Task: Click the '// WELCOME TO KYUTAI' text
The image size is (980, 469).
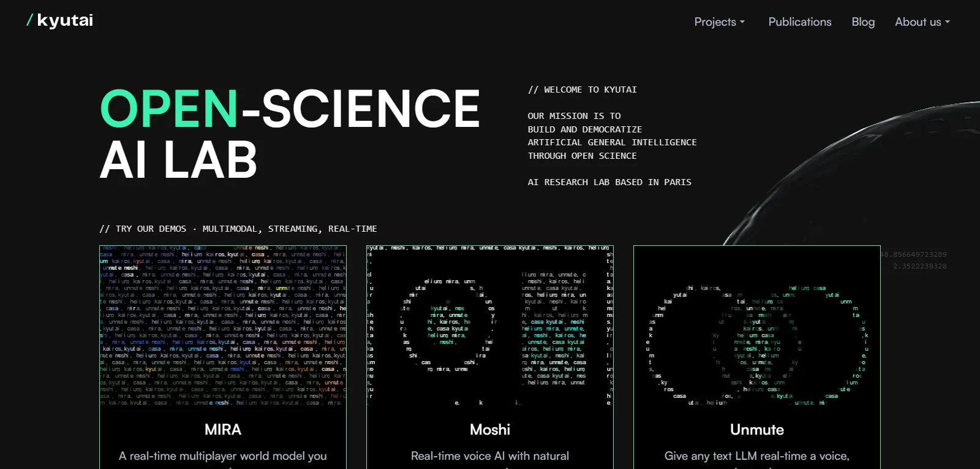Action: point(582,90)
